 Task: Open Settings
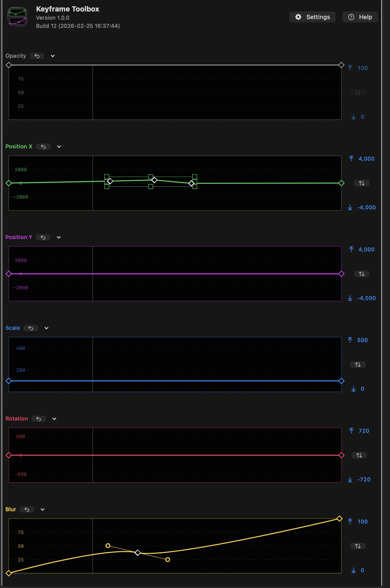click(312, 17)
